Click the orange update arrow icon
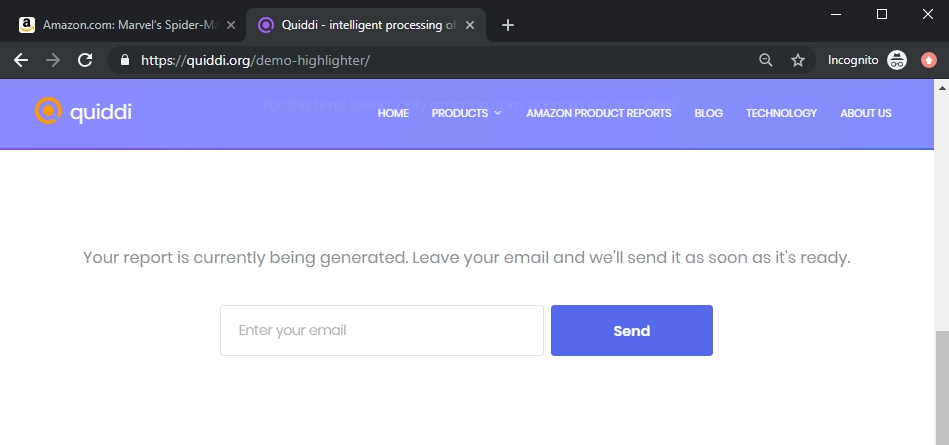Screen dimensions: 949x445 [x=928, y=60]
